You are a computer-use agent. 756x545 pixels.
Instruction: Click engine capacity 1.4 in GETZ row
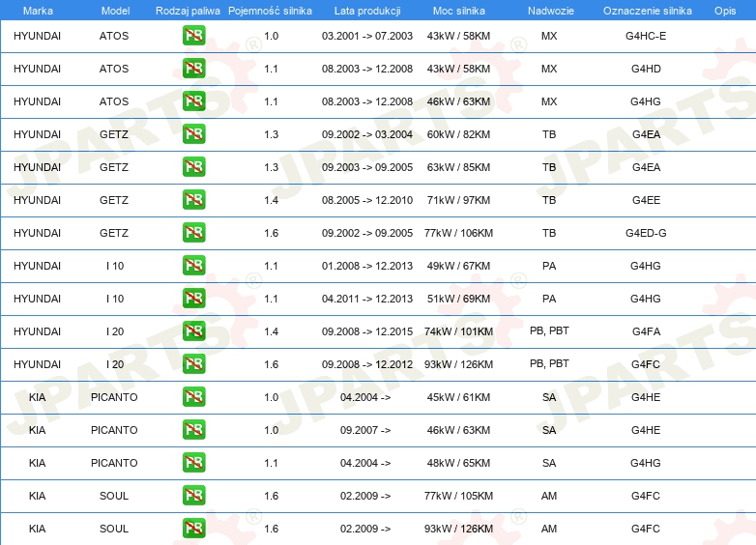point(271,200)
